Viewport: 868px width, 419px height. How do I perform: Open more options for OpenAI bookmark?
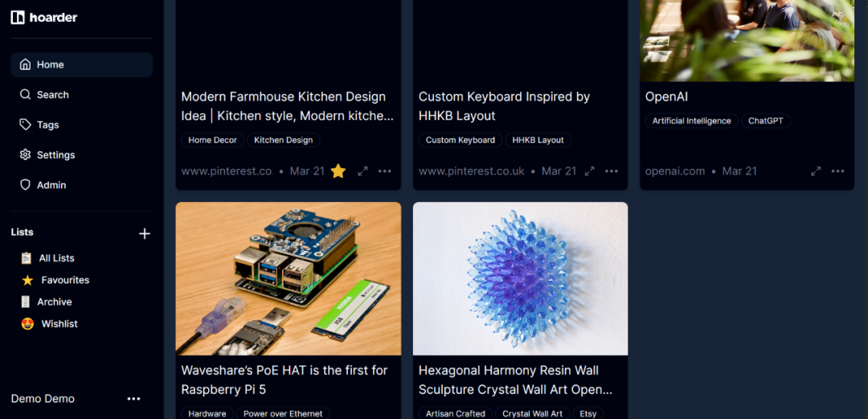point(838,171)
